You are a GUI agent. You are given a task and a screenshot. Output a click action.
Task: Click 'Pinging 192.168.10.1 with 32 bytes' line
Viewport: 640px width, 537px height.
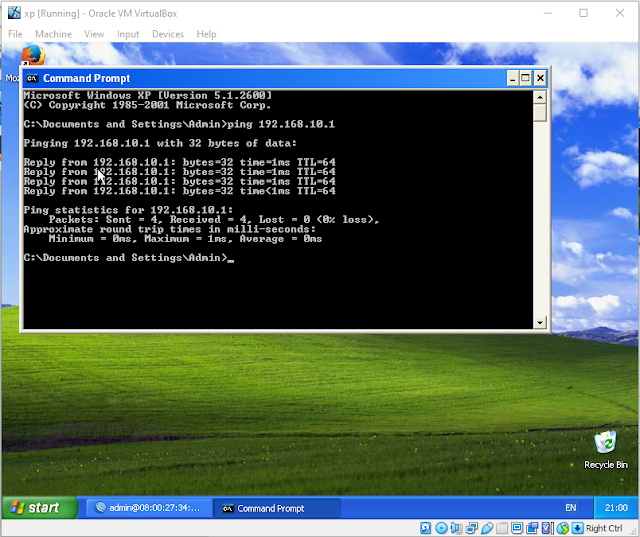[x=160, y=143]
